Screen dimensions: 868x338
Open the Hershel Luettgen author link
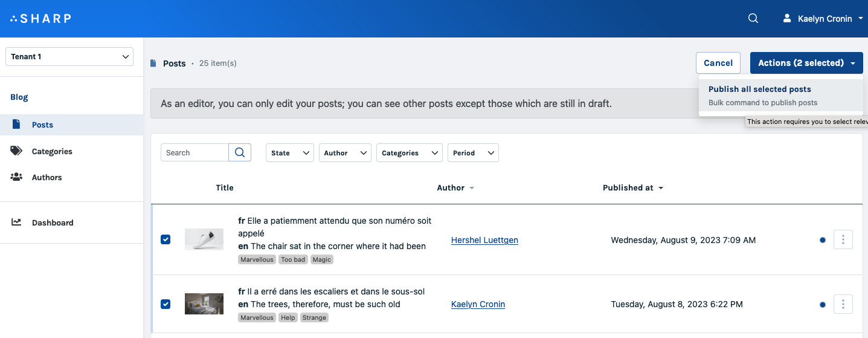pyautogui.click(x=484, y=240)
